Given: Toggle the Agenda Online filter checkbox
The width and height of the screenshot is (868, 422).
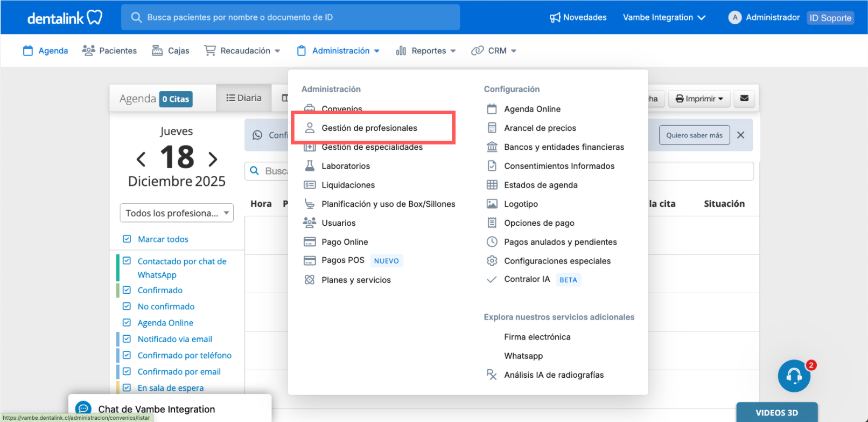Looking at the screenshot, I should pyautogui.click(x=127, y=322).
